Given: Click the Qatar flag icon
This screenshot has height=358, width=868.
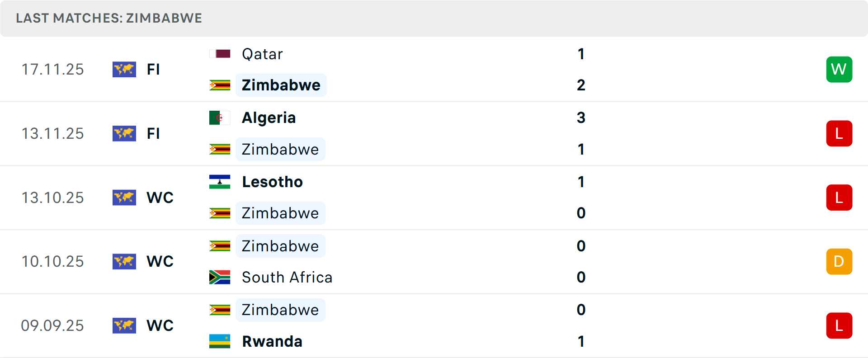Looking at the screenshot, I should pyautogui.click(x=220, y=54).
